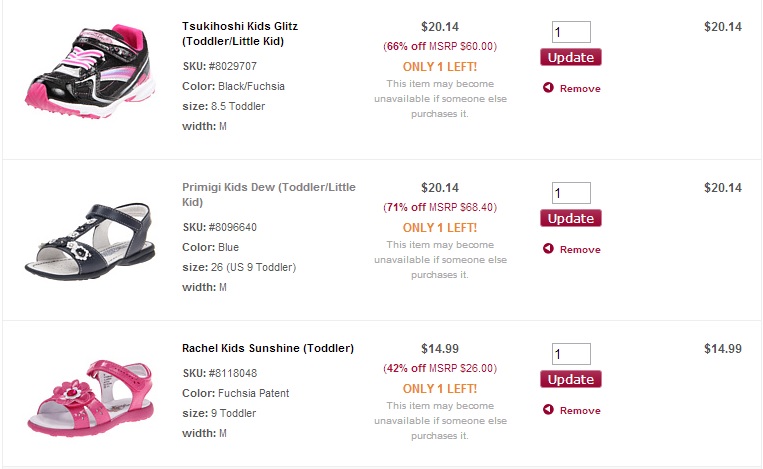Update quantity for Primigi Kids Dew
The width and height of the screenshot is (763, 469).
pyautogui.click(x=571, y=218)
